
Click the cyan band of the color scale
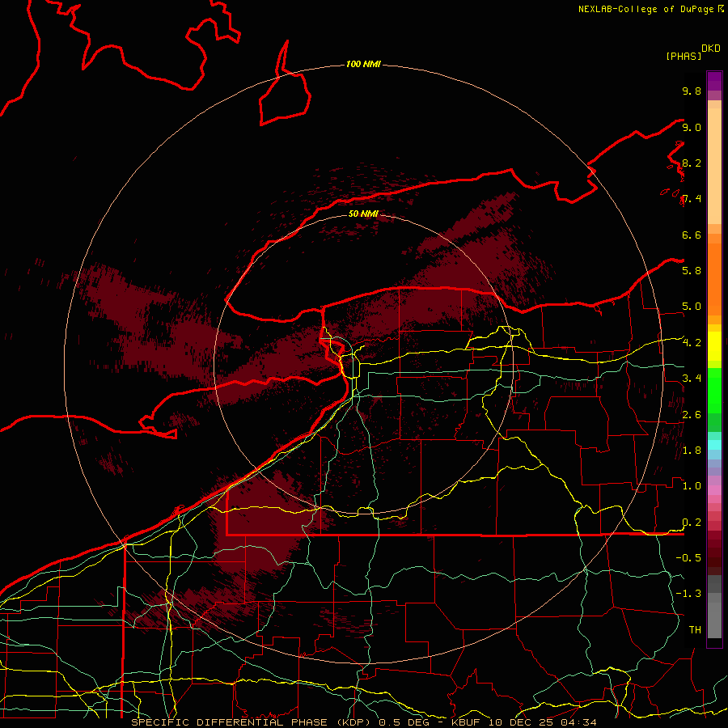[714, 444]
